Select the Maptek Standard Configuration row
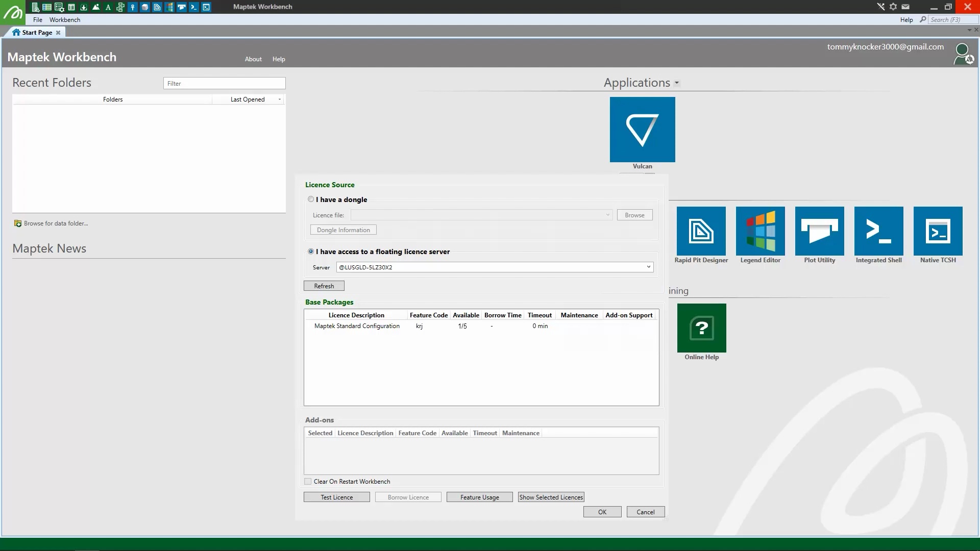The image size is (980, 551). click(481, 326)
